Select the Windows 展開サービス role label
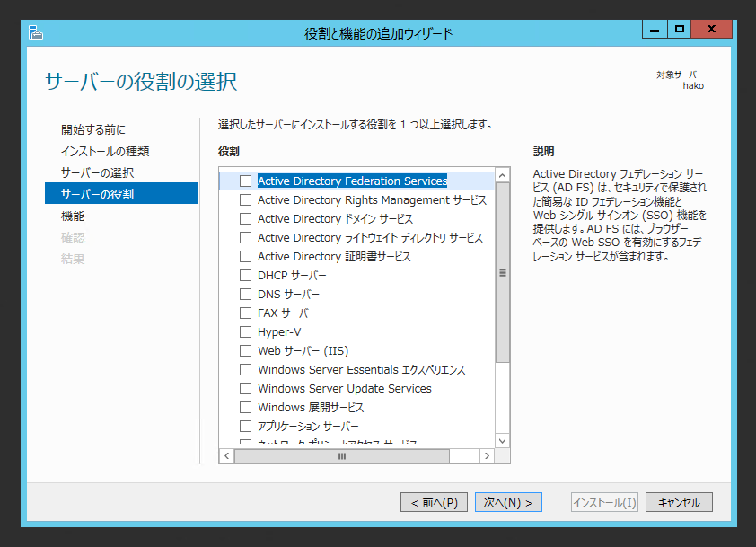Screen dimensions: 756x547 click(311, 407)
